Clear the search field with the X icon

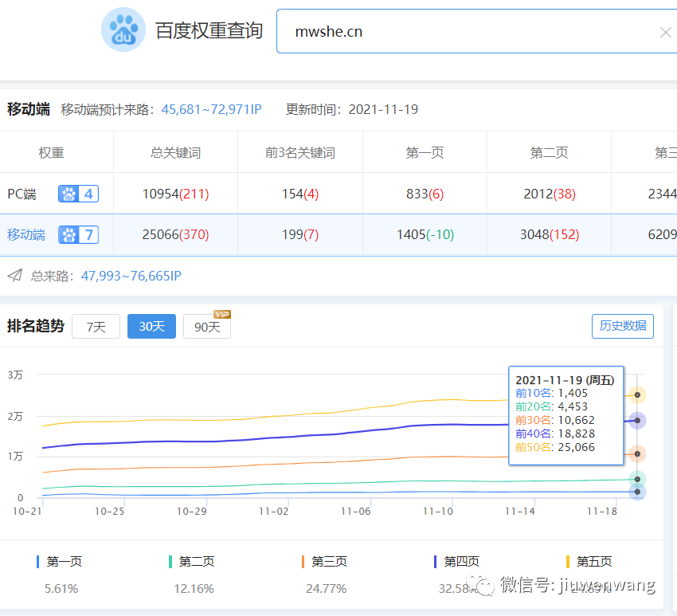666,32
